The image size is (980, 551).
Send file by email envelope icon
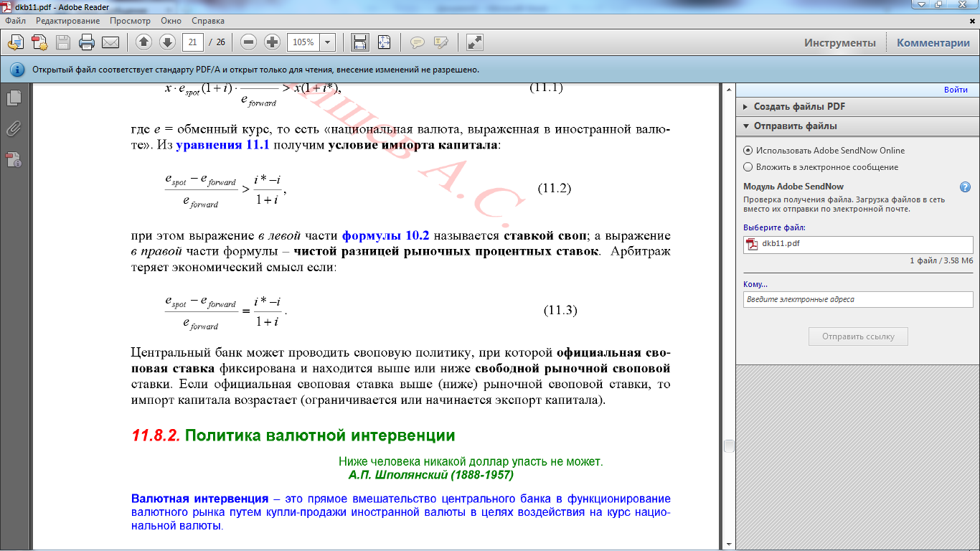pos(110,42)
